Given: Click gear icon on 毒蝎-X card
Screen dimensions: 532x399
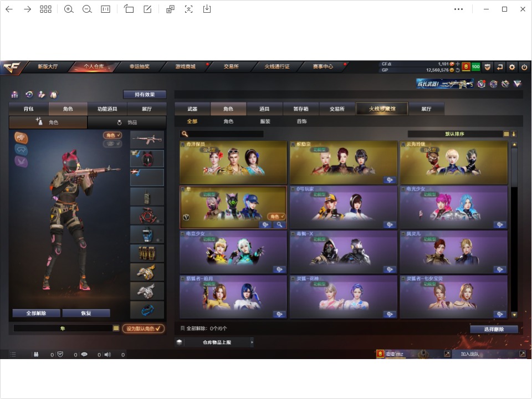Looking at the screenshot, I should click(x=390, y=269).
